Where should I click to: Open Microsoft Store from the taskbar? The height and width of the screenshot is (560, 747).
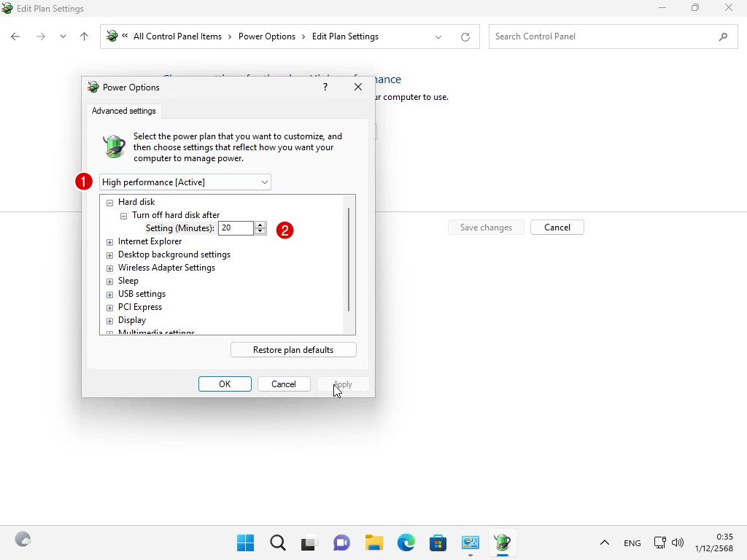(x=438, y=542)
